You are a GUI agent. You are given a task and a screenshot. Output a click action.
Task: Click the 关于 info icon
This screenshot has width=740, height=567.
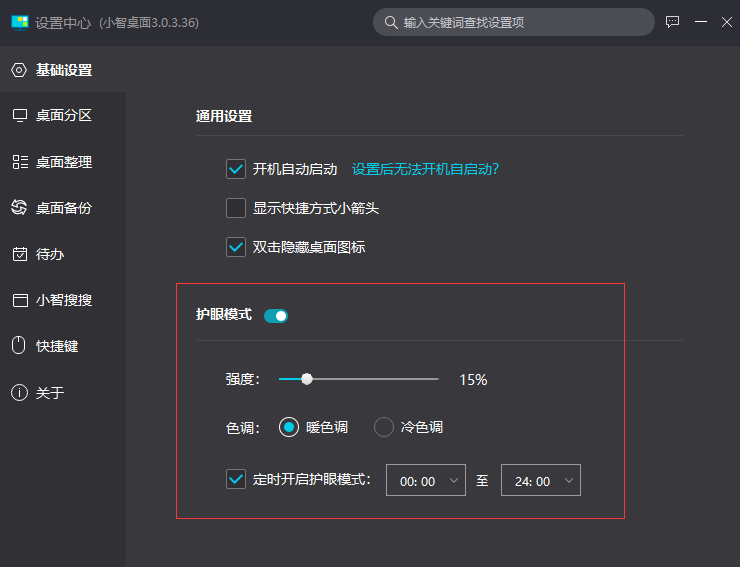(19, 392)
